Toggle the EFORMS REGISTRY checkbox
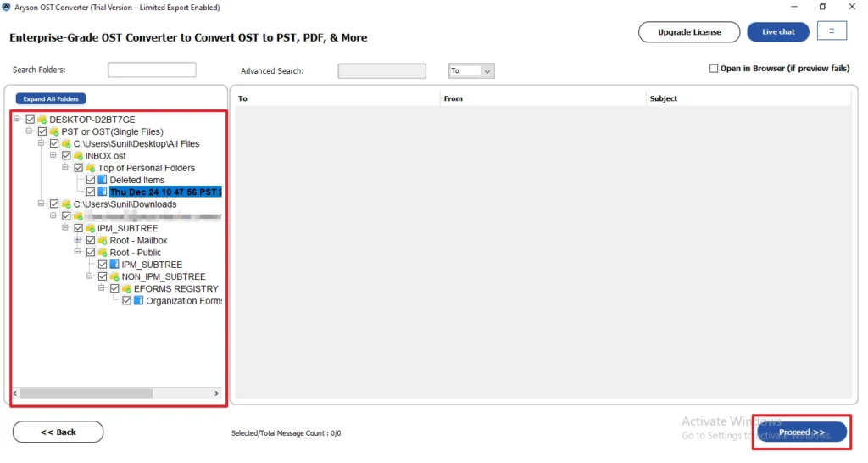This screenshot has height=463, width=868. pyautogui.click(x=114, y=289)
